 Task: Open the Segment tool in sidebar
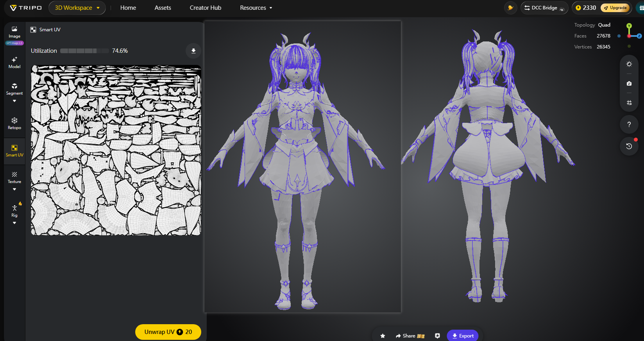(14, 89)
